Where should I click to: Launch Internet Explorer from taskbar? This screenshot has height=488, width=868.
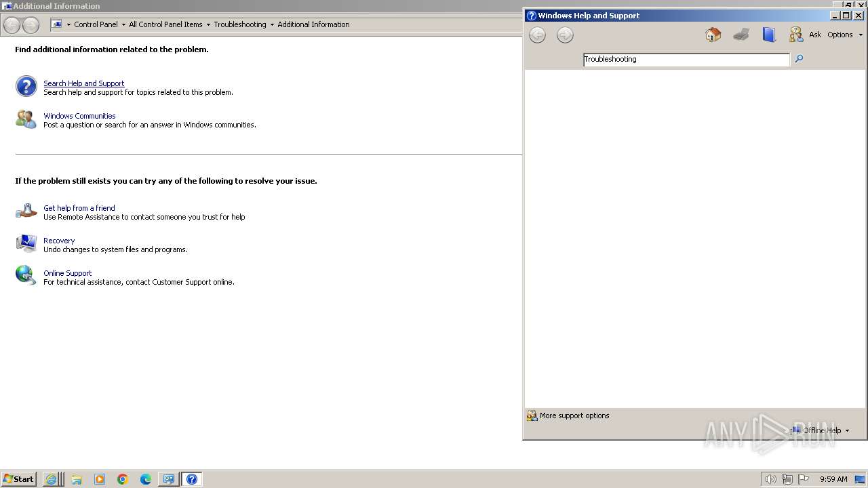click(x=52, y=479)
